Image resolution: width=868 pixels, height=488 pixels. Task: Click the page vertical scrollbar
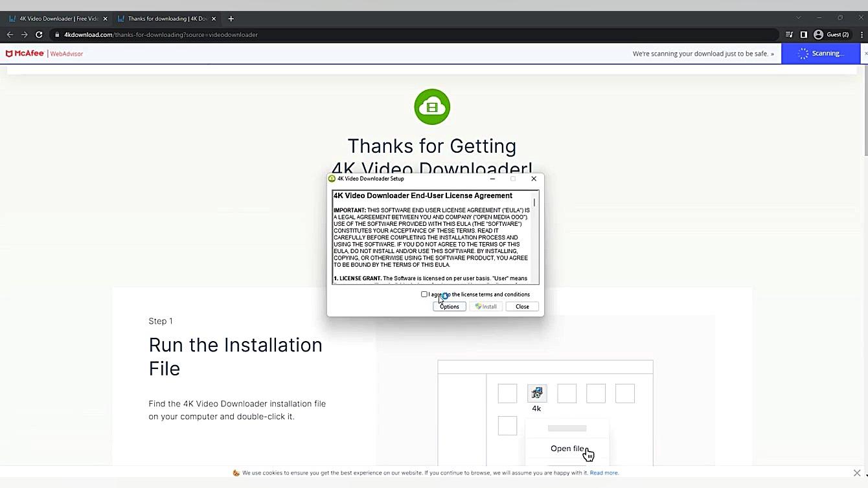pos(865,110)
